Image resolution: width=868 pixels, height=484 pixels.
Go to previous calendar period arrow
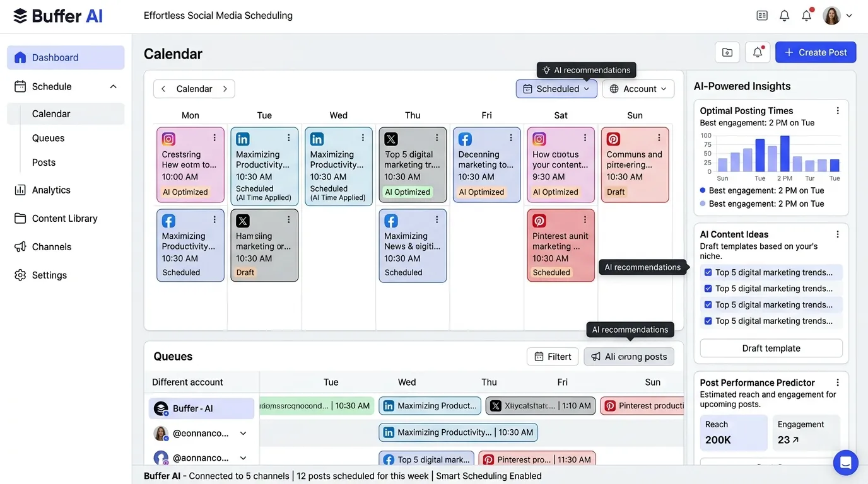click(x=163, y=89)
